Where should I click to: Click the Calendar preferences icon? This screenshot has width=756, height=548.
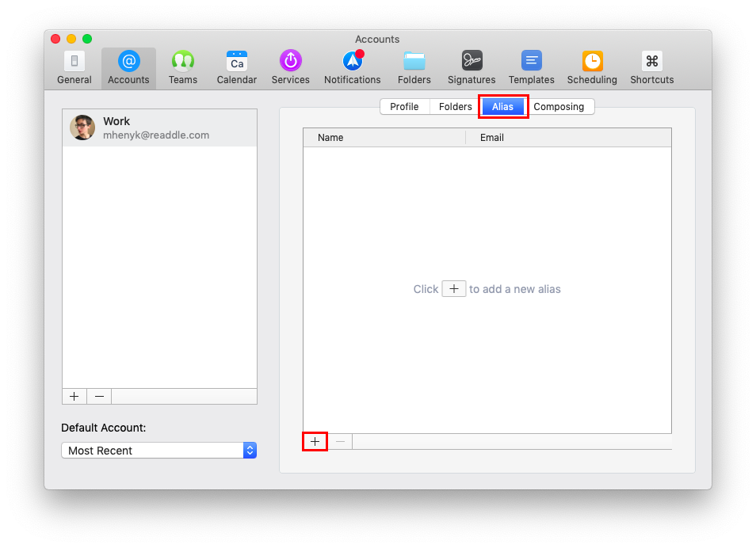click(236, 67)
